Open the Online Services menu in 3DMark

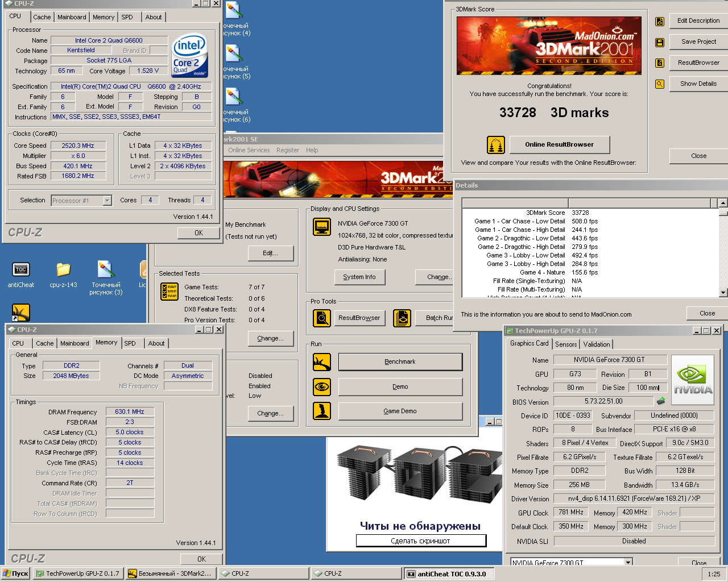[x=249, y=151]
